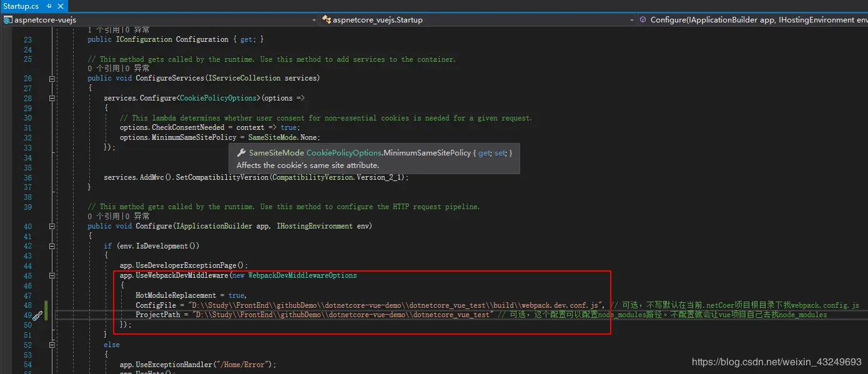Screen dimensions: 868x374
Task: Collapse the Configure method at line 40
Action: point(52,227)
